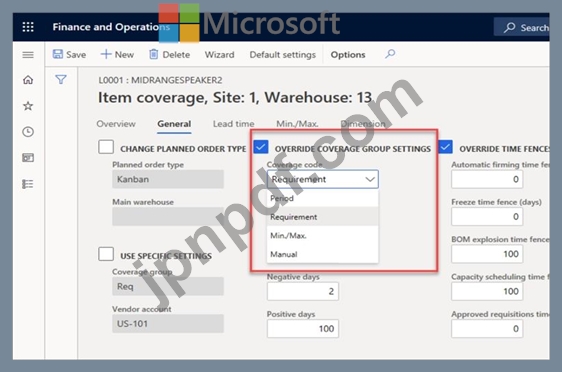This screenshot has height=372, width=562.
Task: Show the filter pane funnel icon
Action: (x=61, y=79)
